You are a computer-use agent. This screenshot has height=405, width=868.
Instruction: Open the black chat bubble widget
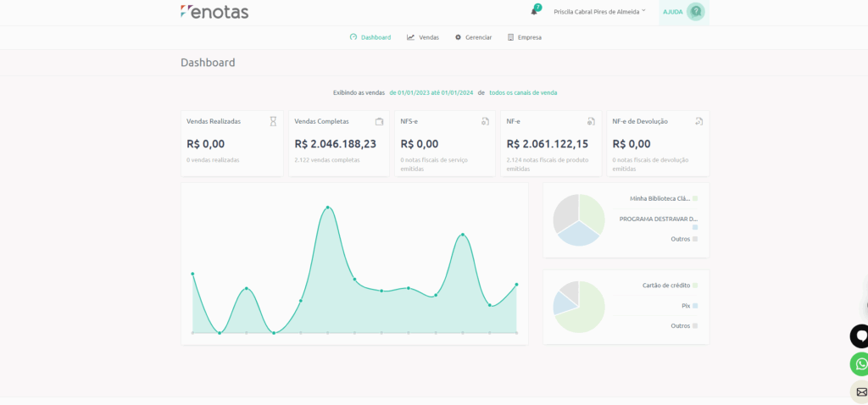tap(860, 336)
